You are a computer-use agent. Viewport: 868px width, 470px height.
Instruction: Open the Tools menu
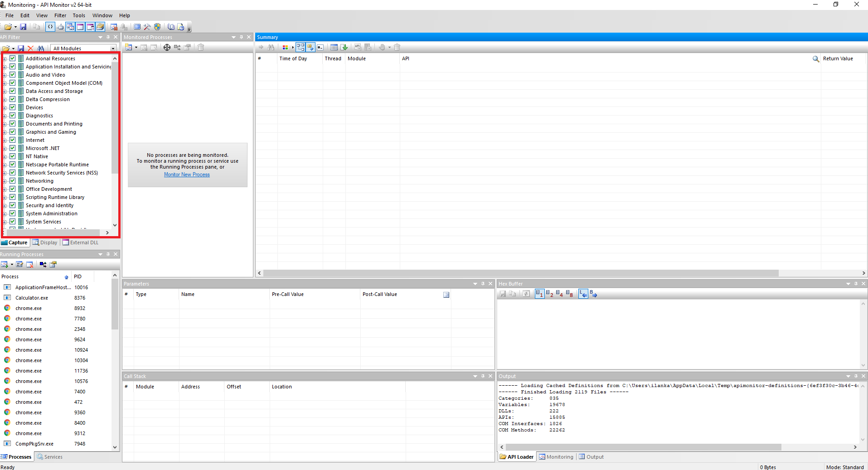[79, 15]
